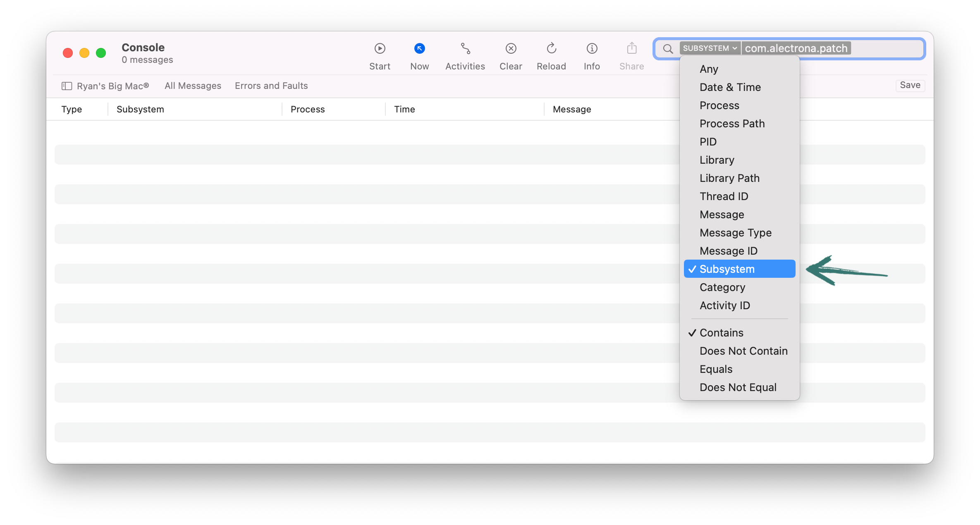Switch to the All Messages tab
Viewport: 980px width, 525px height.
[x=193, y=86]
